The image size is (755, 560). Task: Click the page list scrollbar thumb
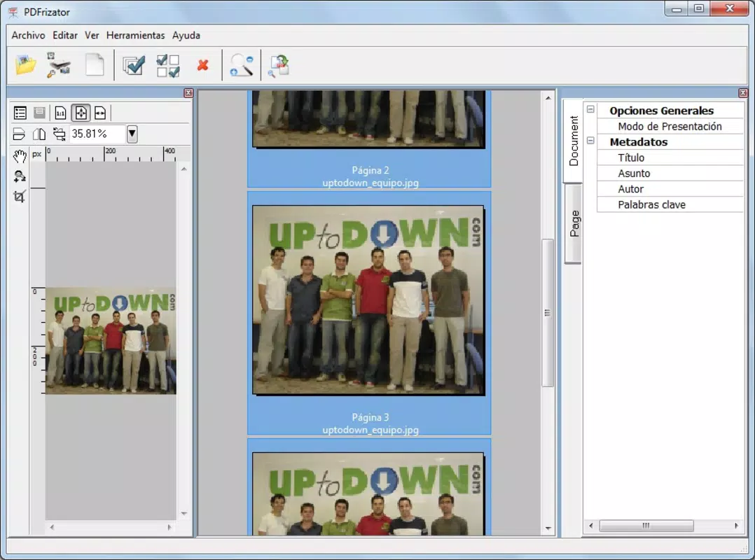548,313
